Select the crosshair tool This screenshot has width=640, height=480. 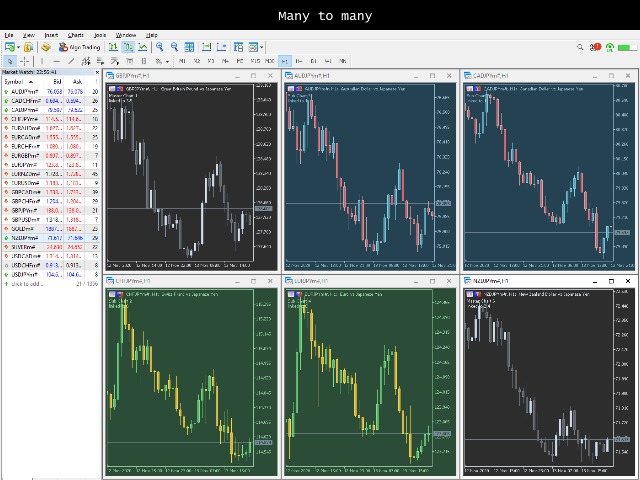point(25,61)
